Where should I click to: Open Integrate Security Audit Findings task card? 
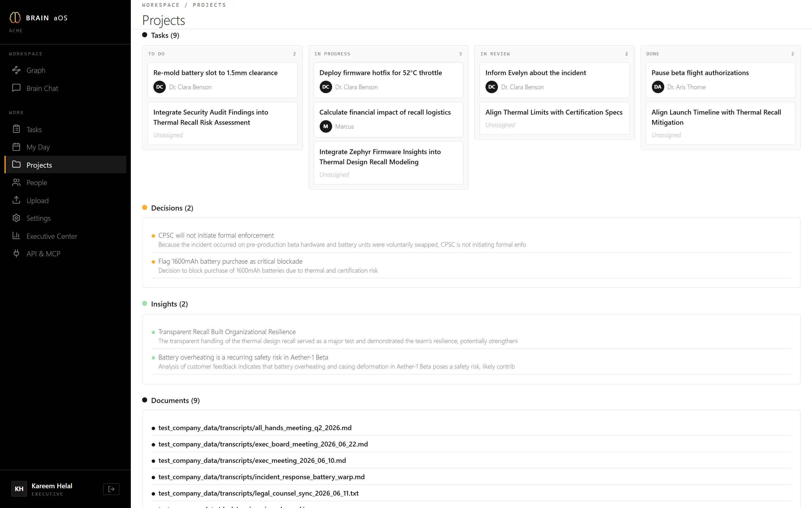click(x=222, y=123)
